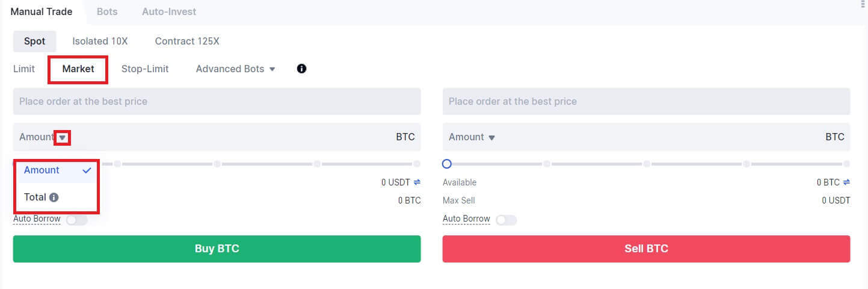Expand the buy-side Amount dropdown arrow

(63, 137)
